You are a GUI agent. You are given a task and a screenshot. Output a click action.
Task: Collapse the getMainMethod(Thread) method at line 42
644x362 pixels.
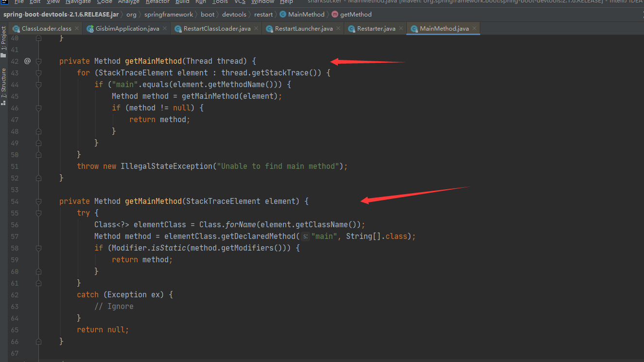pyautogui.click(x=38, y=61)
